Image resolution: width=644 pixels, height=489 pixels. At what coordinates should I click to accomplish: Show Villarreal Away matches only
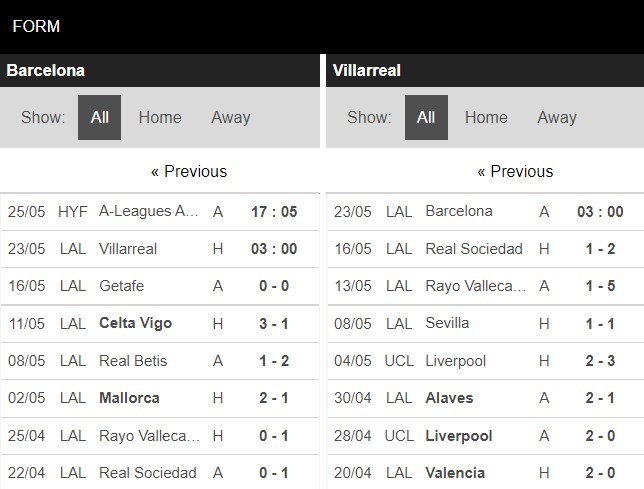click(556, 117)
